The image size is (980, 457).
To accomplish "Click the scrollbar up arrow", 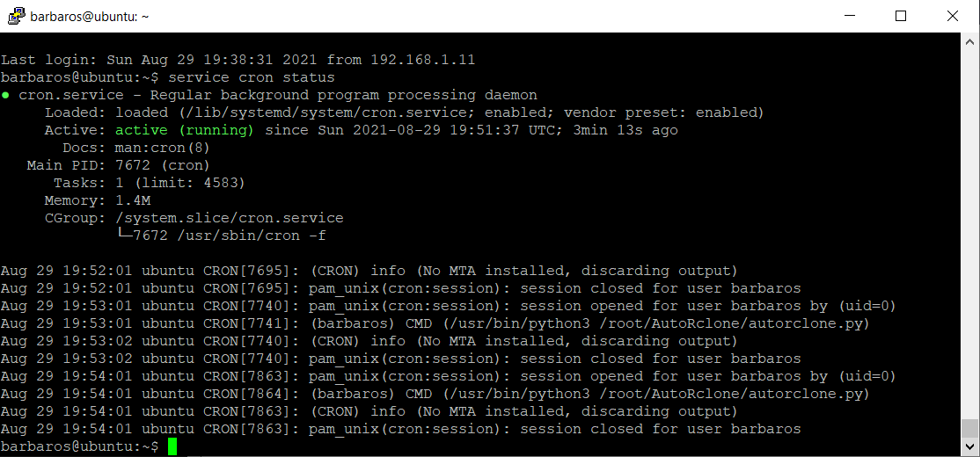I will [970, 41].
